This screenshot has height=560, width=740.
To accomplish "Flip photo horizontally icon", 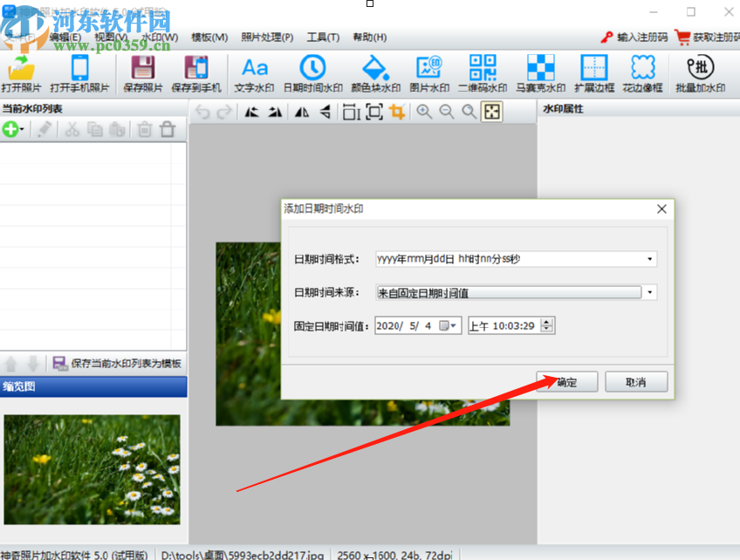I will (302, 112).
